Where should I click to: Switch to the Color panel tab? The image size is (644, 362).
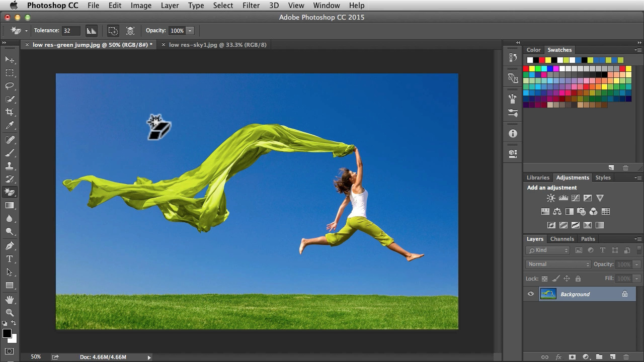click(x=533, y=50)
